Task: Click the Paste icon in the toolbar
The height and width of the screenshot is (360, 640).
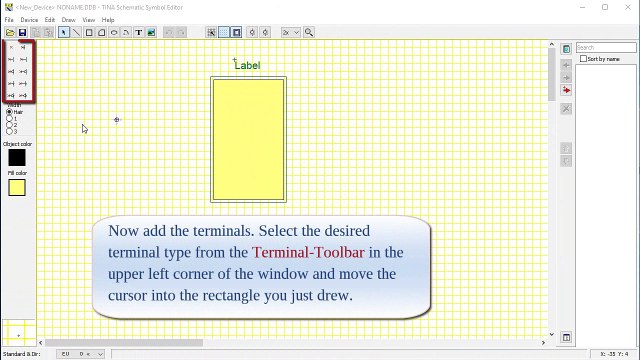Action: click(48, 32)
